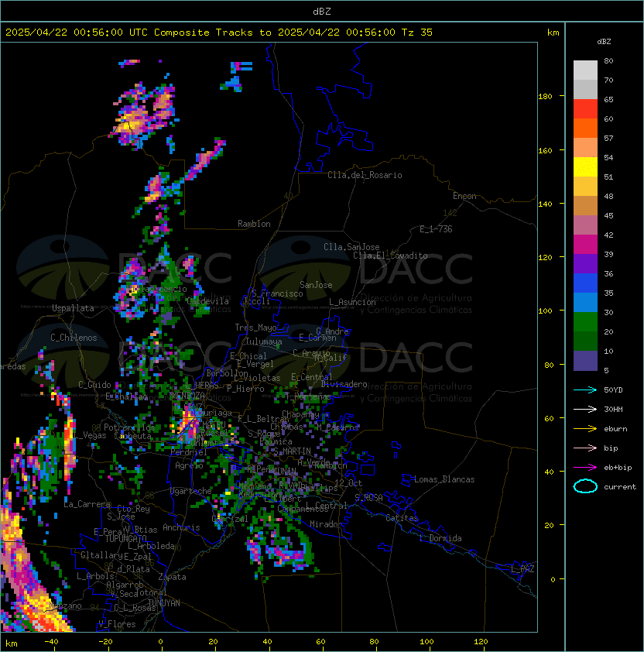Click the white 30HM arrow in legend
The image size is (644, 652).
point(585,409)
